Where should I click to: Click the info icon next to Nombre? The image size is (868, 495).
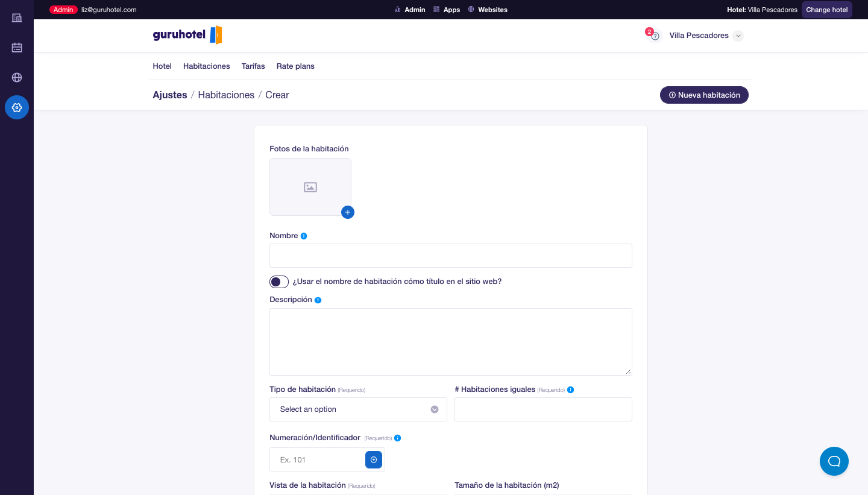click(x=304, y=236)
